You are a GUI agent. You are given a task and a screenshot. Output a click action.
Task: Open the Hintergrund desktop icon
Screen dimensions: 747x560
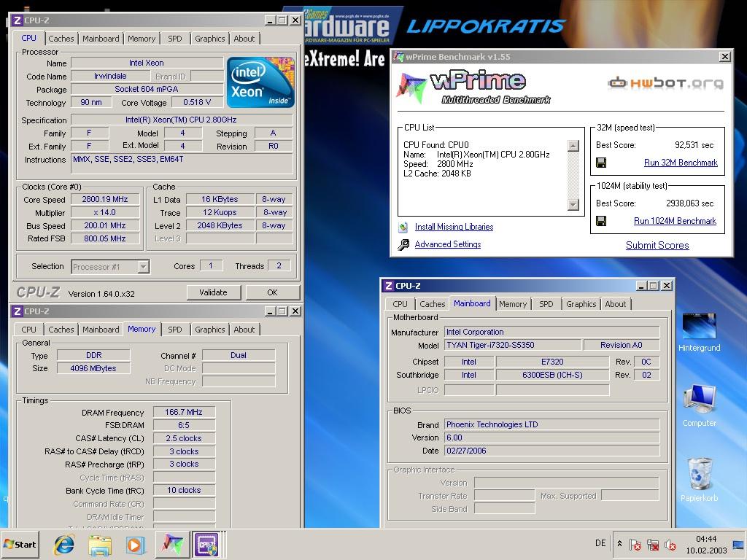point(699,332)
